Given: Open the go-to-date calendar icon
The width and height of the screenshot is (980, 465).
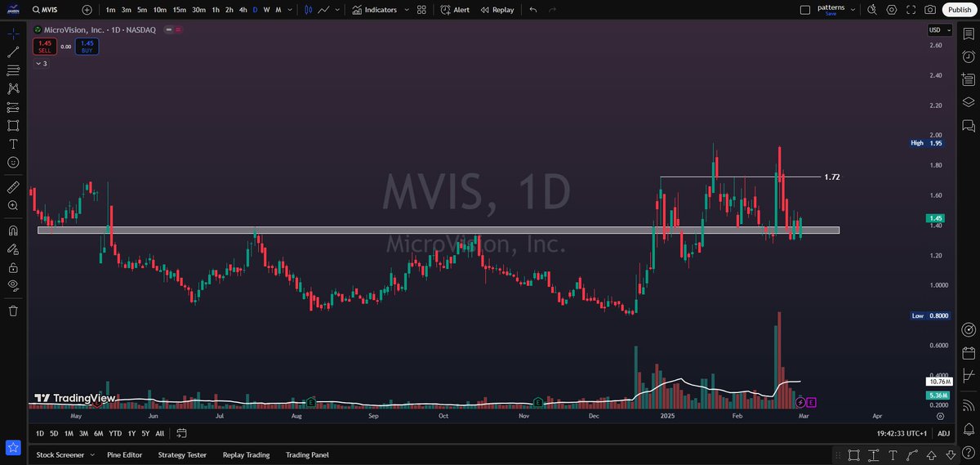Looking at the screenshot, I should tap(181, 433).
